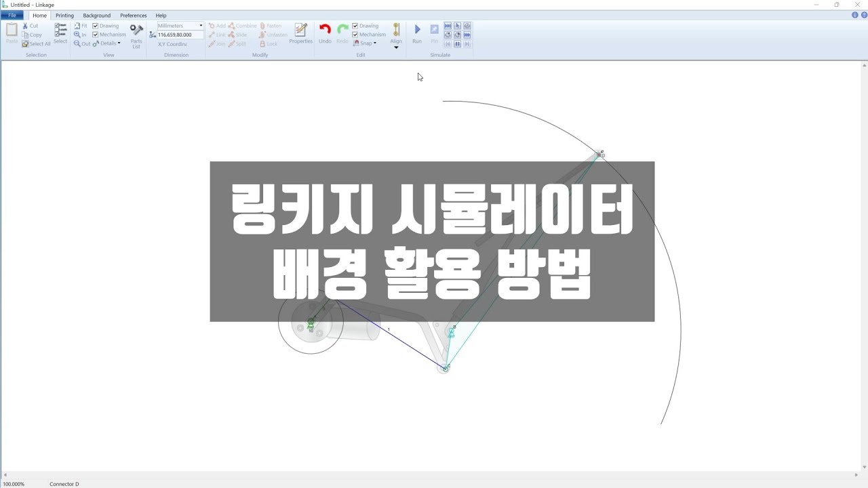The width and height of the screenshot is (868, 488).
Task: Switch to the Home ribbon tab
Action: [40, 15]
